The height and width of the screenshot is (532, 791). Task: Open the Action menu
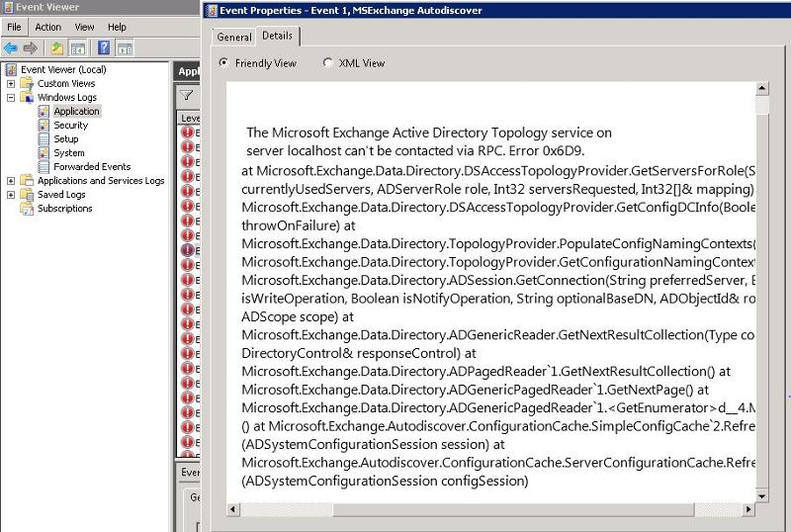(x=47, y=28)
